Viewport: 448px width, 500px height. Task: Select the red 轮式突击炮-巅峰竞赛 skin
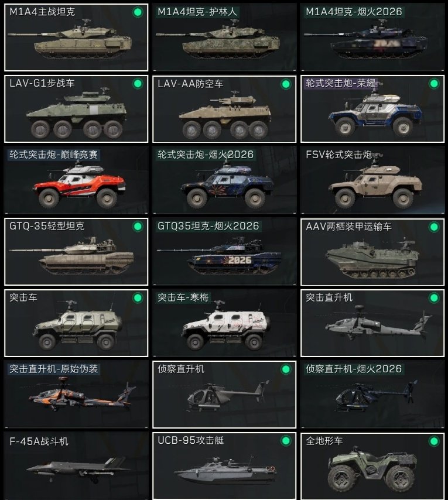pos(76,180)
